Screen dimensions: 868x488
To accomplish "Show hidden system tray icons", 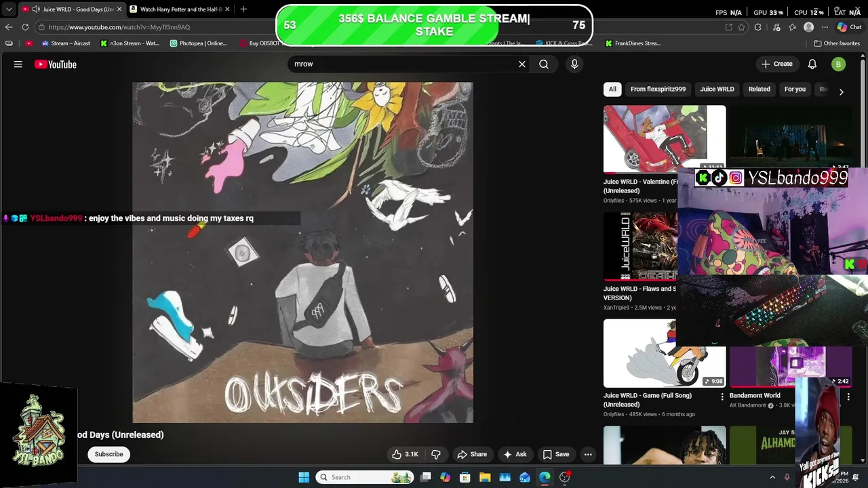I will point(772,477).
